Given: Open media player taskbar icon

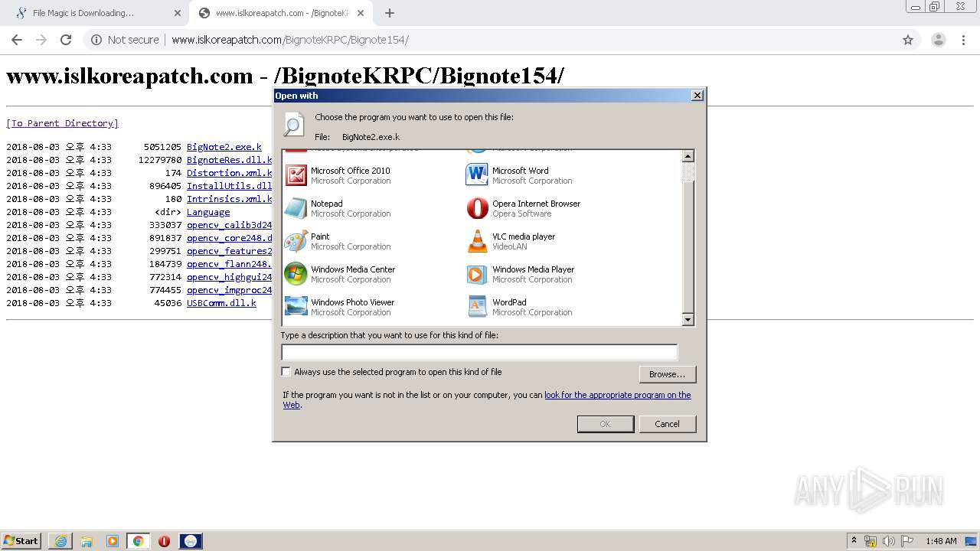Looking at the screenshot, I should 113,541.
